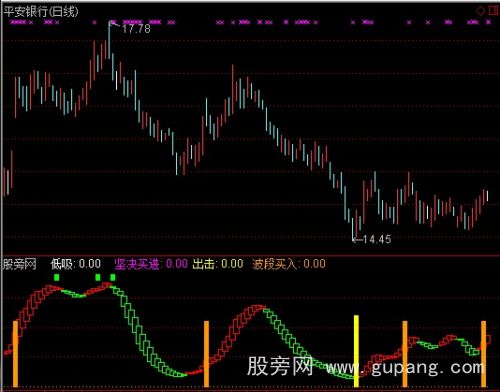
Task: Select the 17.78 high price label
Action: pos(136,29)
